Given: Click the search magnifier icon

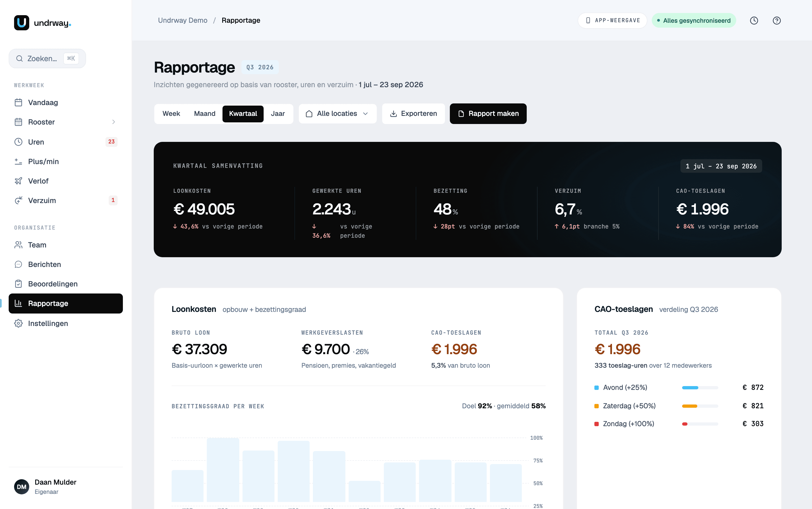Looking at the screenshot, I should pos(19,58).
